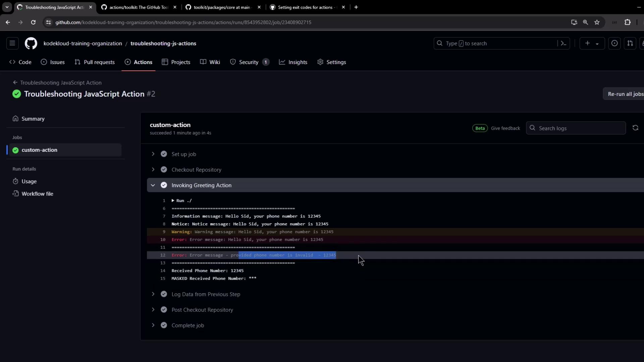Open browser extensions puzzle icon

point(628,22)
